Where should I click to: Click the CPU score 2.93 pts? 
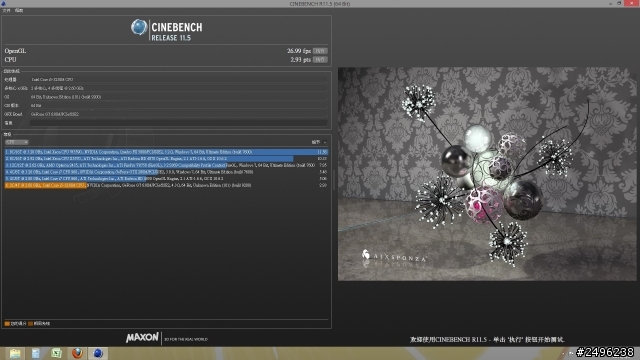pyautogui.click(x=300, y=60)
